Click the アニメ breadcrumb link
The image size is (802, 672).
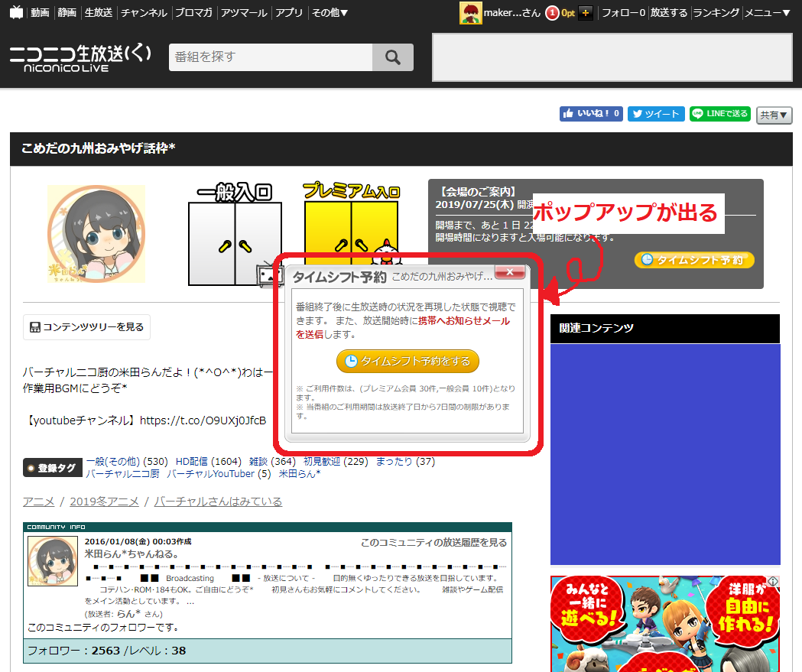38,502
